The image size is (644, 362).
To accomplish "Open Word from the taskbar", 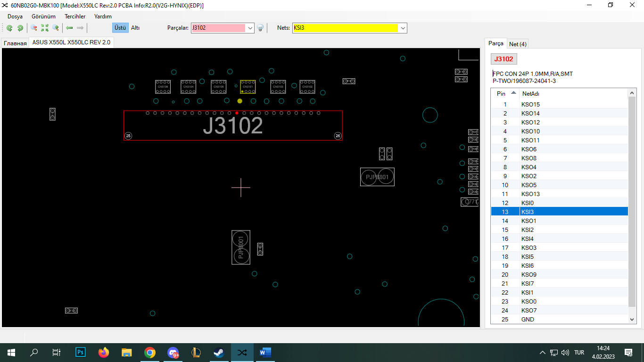I will click(x=265, y=352).
